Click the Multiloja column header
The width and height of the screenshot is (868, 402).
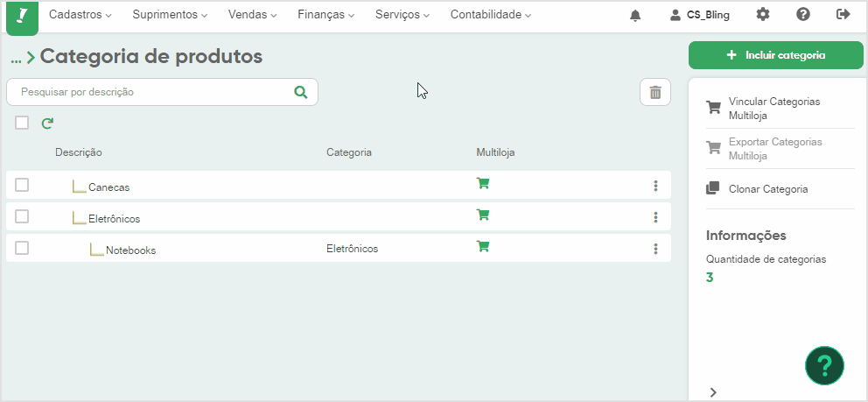(495, 152)
